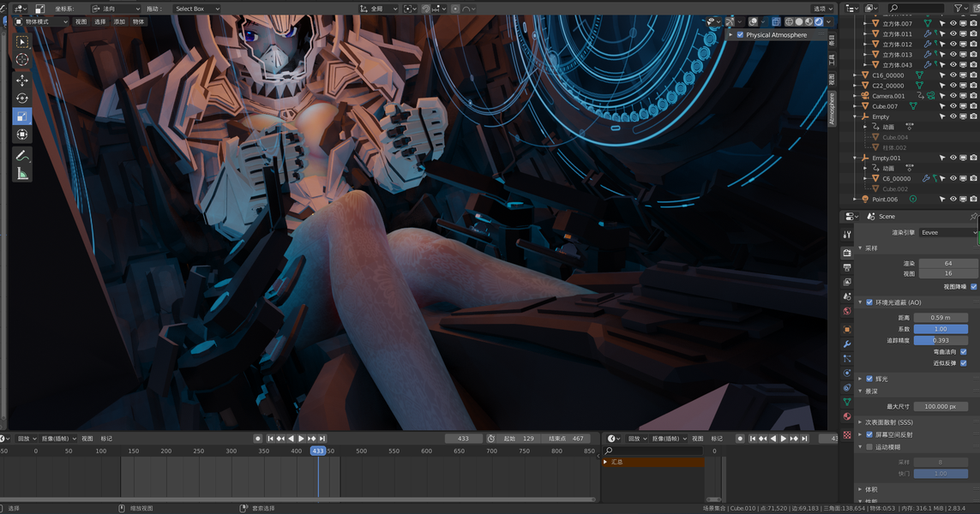The width and height of the screenshot is (980, 514).
Task: Open the Particles properties tab icon
Action: (847, 358)
